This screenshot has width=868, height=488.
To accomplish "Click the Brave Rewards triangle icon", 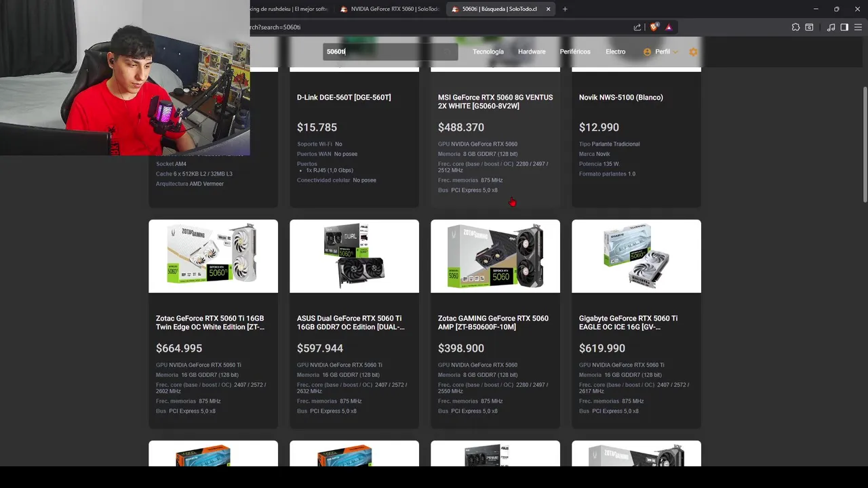I will [669, 27].
